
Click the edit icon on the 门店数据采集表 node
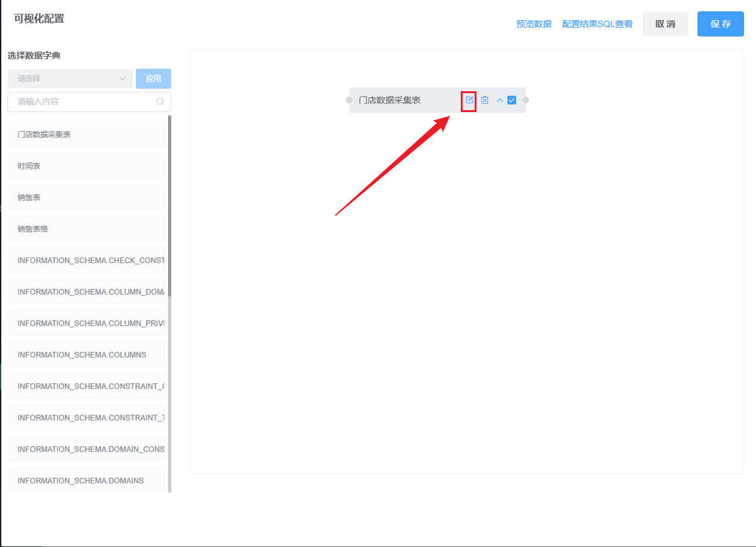point(469,100)
